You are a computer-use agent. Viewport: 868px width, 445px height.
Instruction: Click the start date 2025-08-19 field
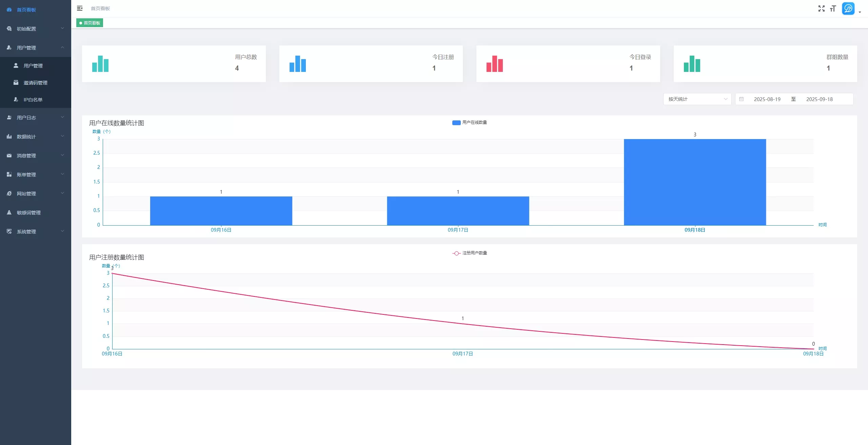click(767, 99)
